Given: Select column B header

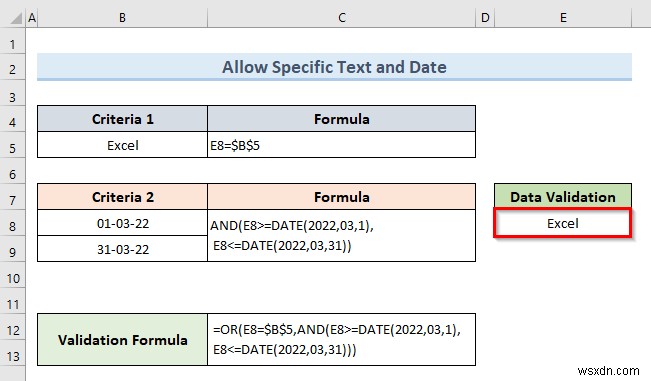Looking at the screenshot, I should click(122, 18).
